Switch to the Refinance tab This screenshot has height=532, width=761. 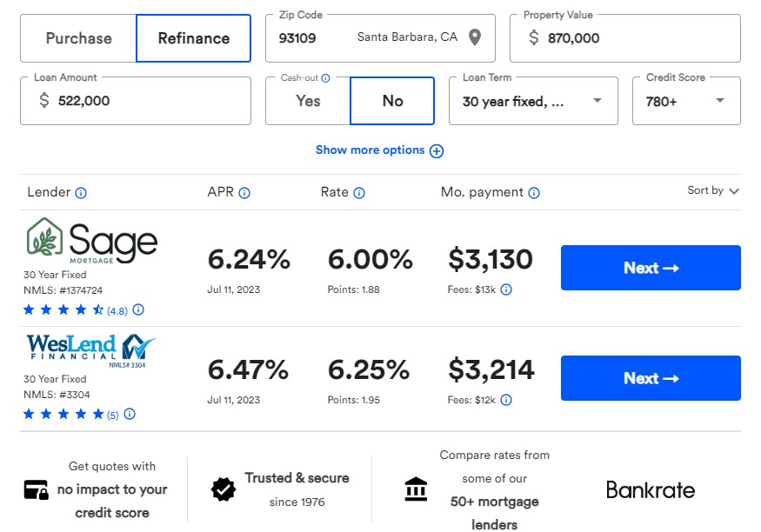pyautogui.click(x=194, y=38)
